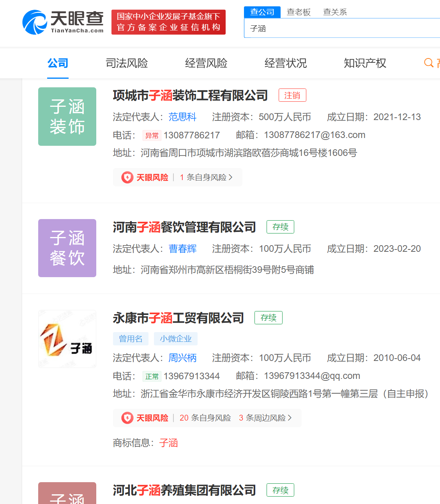This screenshot has width=440, height=504.
Task: Switch to the 查老板 search tab
Action: point(299,12)
